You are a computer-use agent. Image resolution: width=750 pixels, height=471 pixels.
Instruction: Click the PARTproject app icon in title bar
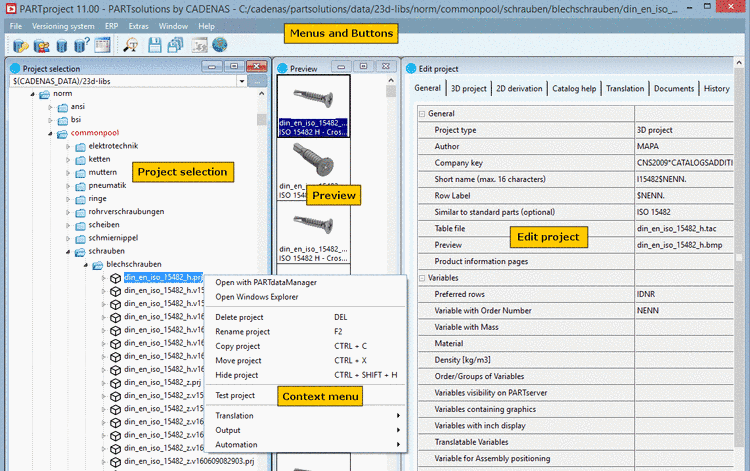tap(11, 8)
